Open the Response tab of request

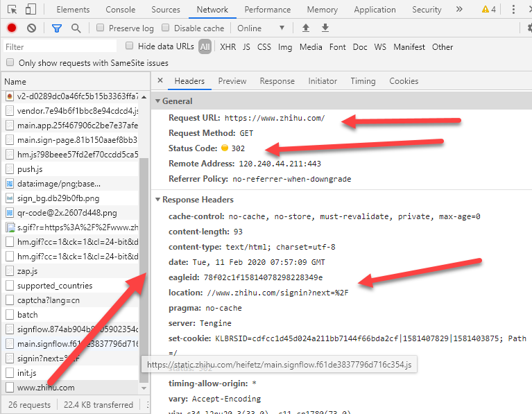coord(277,81)
